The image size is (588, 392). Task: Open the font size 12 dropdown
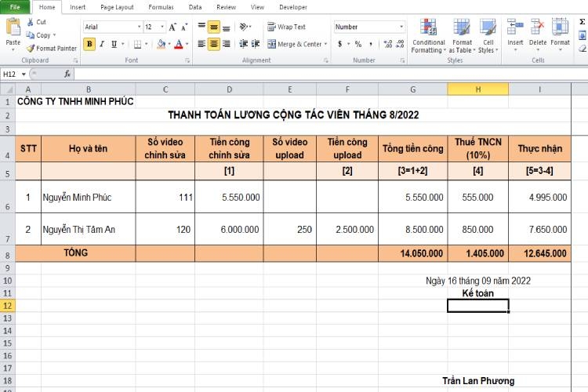coord(162,27)
